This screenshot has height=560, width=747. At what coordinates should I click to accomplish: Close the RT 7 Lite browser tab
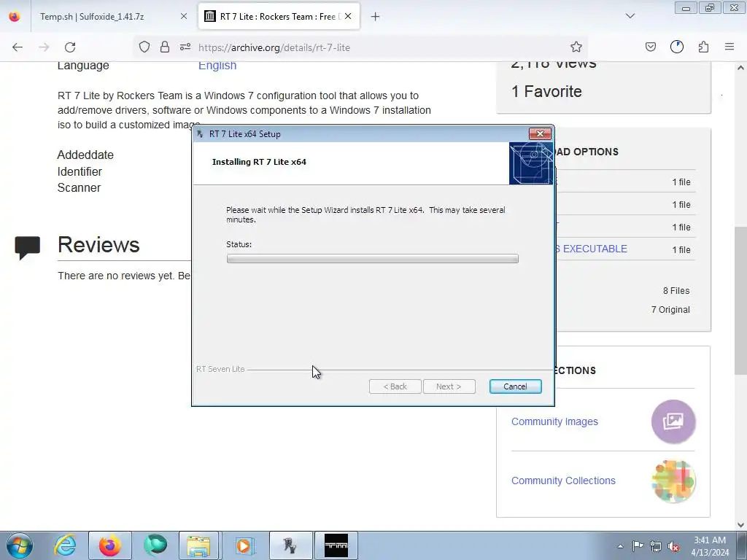[348, 16]
